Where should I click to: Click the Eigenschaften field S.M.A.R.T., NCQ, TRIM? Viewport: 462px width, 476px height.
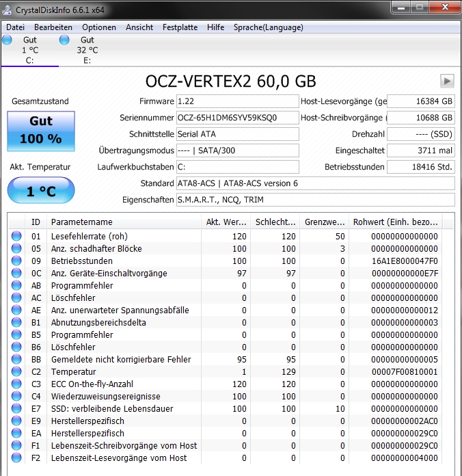pos(316,200)
